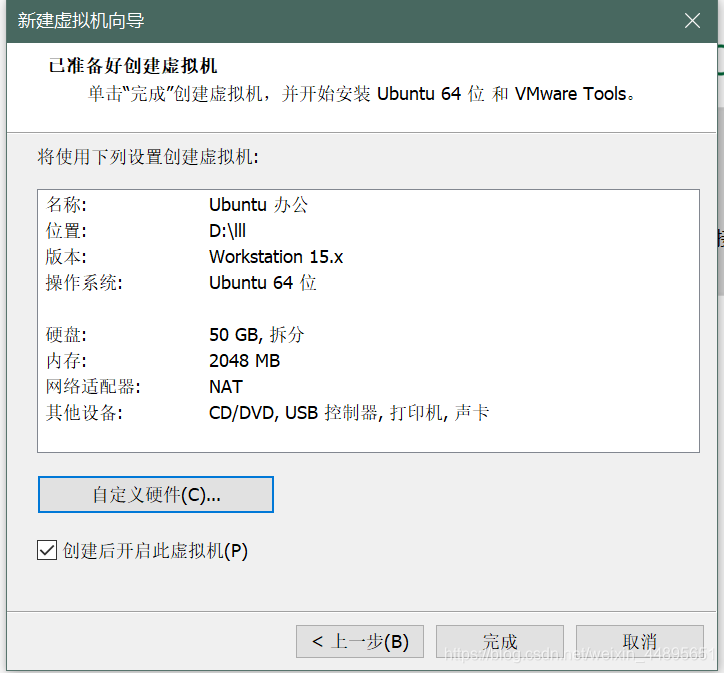Viewport: 724px width, 673px height.
Task: Select the operating system value Ubuntu 64 位
Action: [262, 282]
